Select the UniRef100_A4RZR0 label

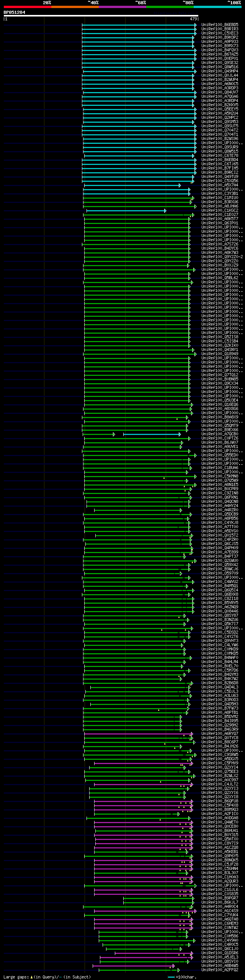click(x=220, y=510)
